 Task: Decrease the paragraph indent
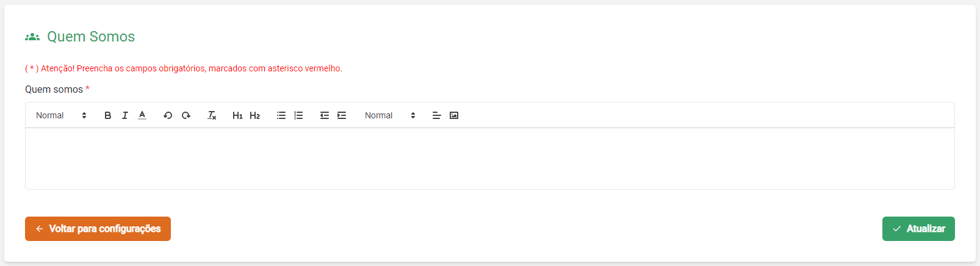coord(325,115)
